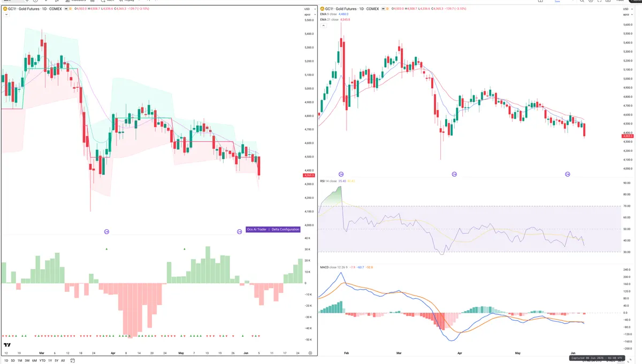The width and height of the screenshot is (642, 364).
Task: Click the middle event marker under right price chart
Action: pos(455,174)
